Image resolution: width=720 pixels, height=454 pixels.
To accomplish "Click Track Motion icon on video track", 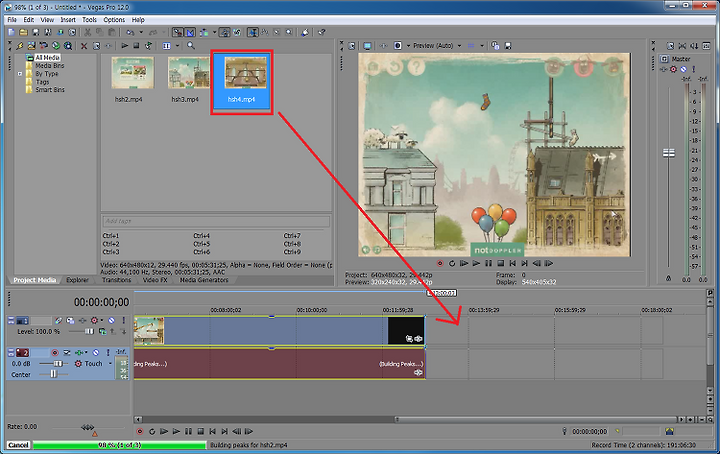I will click(70, 320).
